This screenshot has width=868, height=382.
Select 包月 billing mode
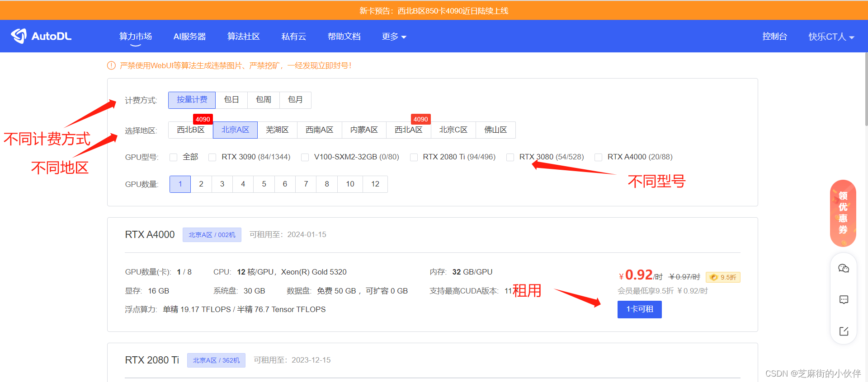point(295,100)
